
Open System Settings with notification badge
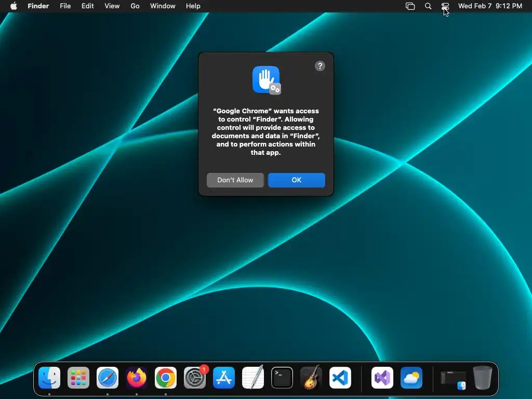(x=195, y=378)
